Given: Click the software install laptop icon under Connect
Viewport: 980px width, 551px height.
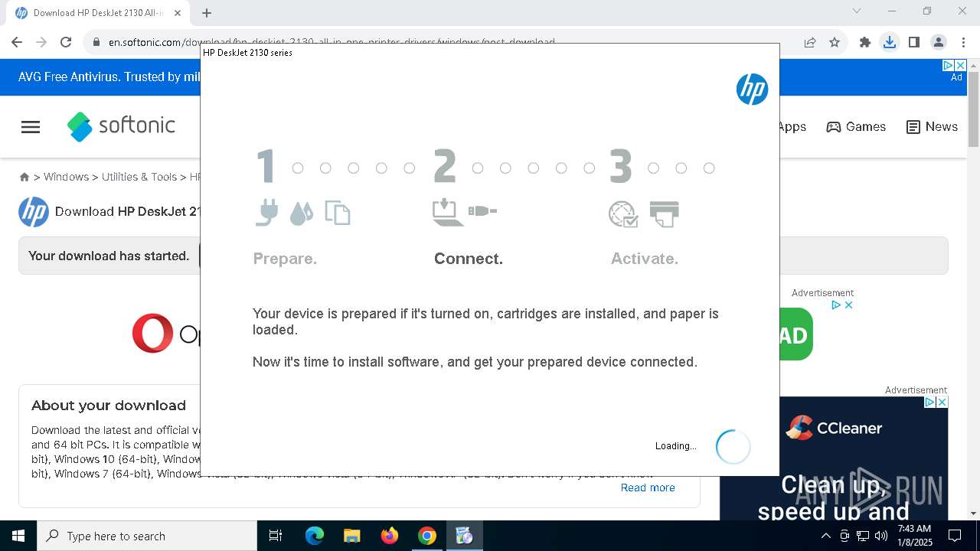Looking at the screenshot, I should point(448,213).
